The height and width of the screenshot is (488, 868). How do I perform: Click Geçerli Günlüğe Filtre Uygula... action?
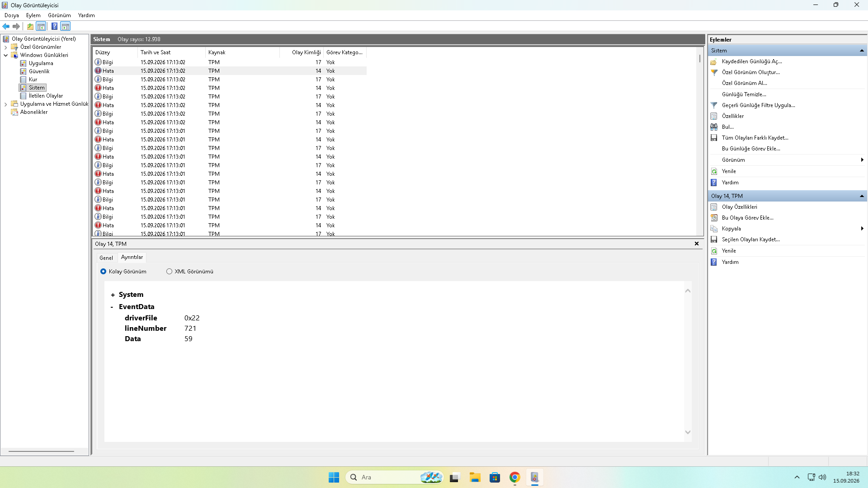758,105
